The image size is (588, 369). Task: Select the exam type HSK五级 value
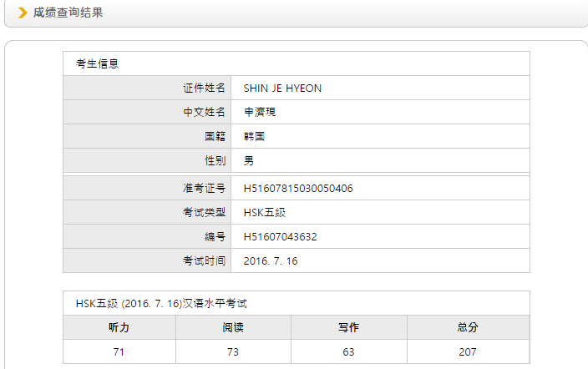265,213
